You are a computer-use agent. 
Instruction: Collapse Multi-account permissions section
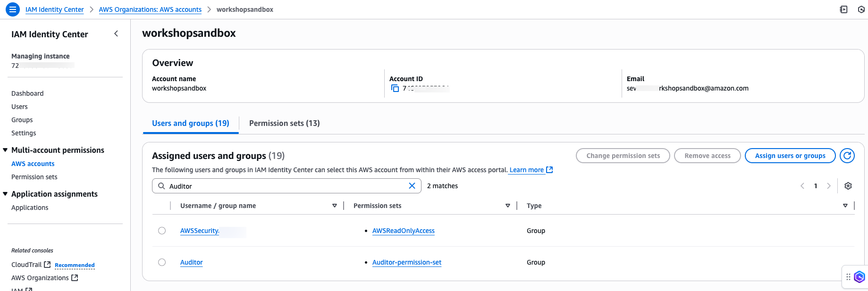pyautogui.click(x=6, y=150)
